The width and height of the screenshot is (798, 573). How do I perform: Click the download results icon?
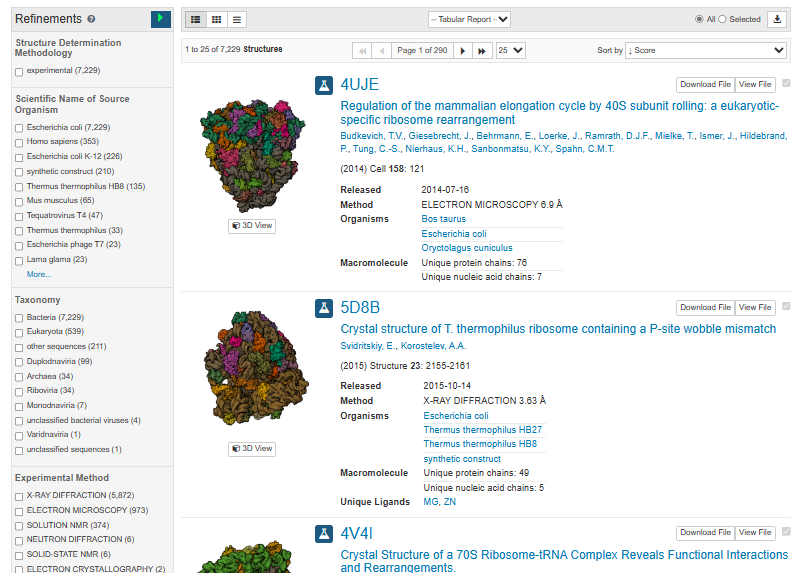(x=777, y=19)
